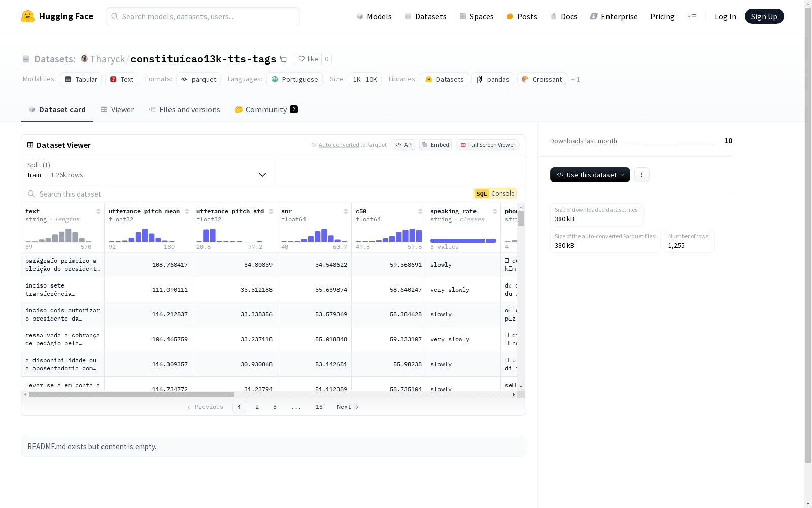The image size is (812, 508).
Task: Click the table's vertical scrollbar thumb
Action: coord(521,218)
